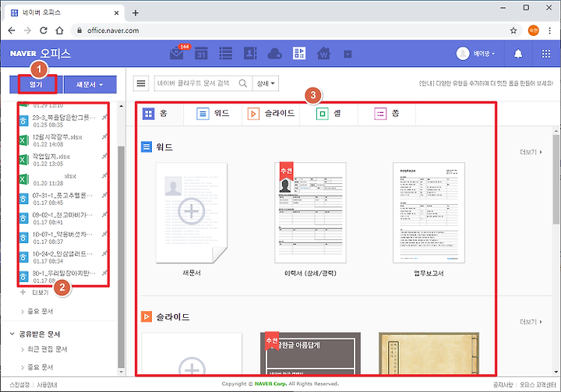Screen dimensions: 561x392
Task: Open 12월시작장부.xlsx in recent list
Action: point(57,137)
